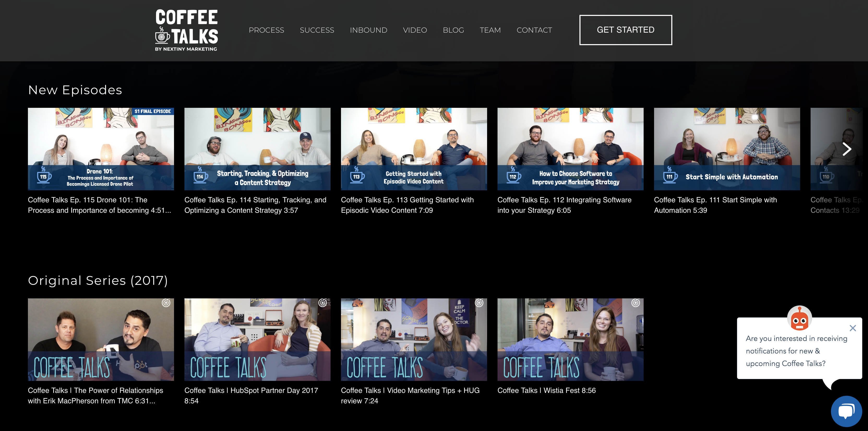
Task: Select Coffee Talks Ep. 113 video thumbnail
Action: [x=414, y=149]
